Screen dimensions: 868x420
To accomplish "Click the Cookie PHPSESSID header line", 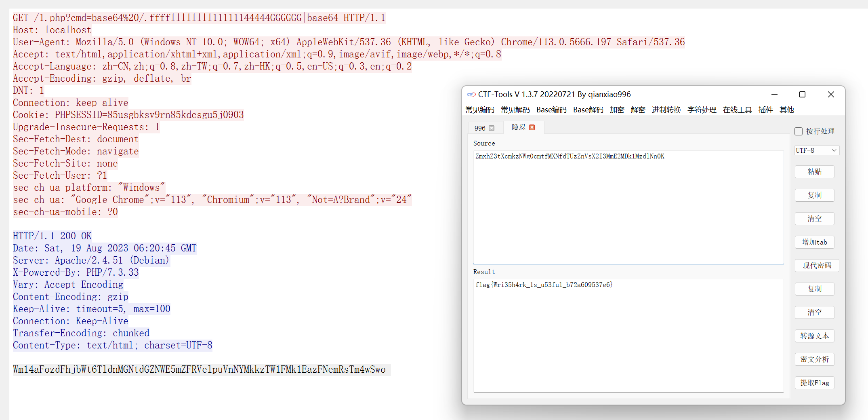I will click(x=128, y=115).
